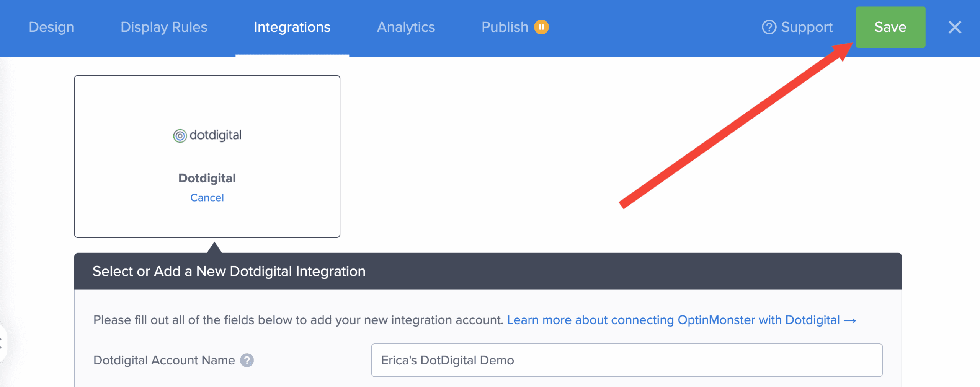This screenshot has height=387, width=980.
Task: Open the Display Rules tab
Action: [164, 27]
